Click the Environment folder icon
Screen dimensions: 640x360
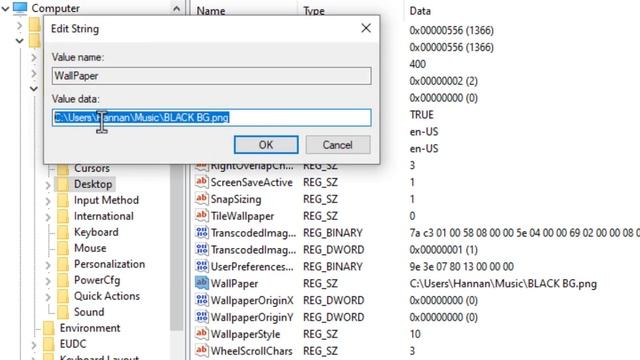point(49,328)
